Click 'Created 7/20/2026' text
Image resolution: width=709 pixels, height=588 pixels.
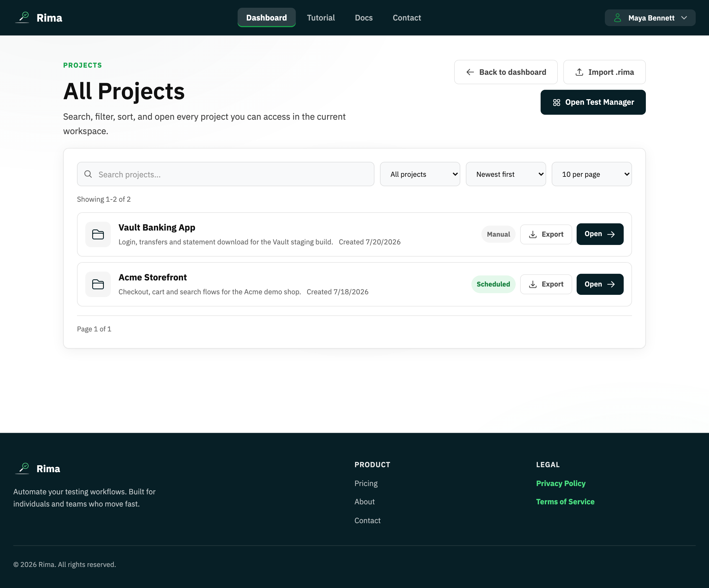click(x=369, y=242)
